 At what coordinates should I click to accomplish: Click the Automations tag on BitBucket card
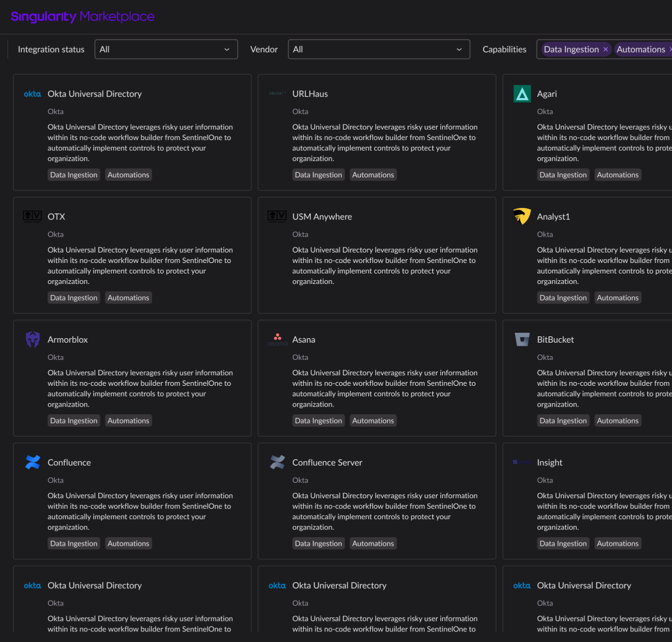click(618, 420)
